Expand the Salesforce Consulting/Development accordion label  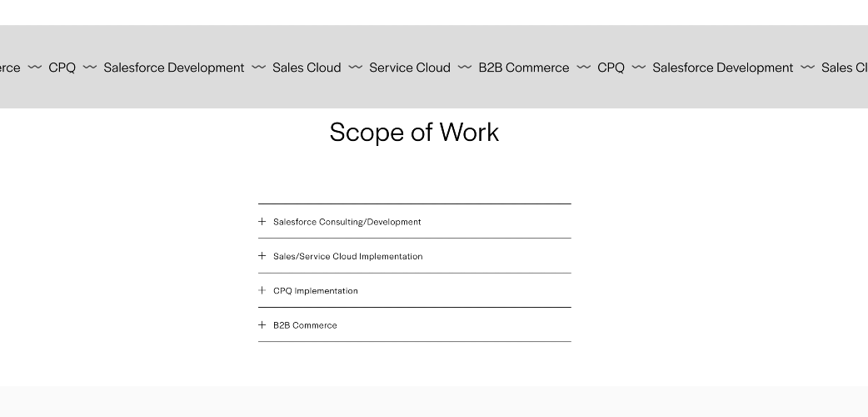coord(347,222)
